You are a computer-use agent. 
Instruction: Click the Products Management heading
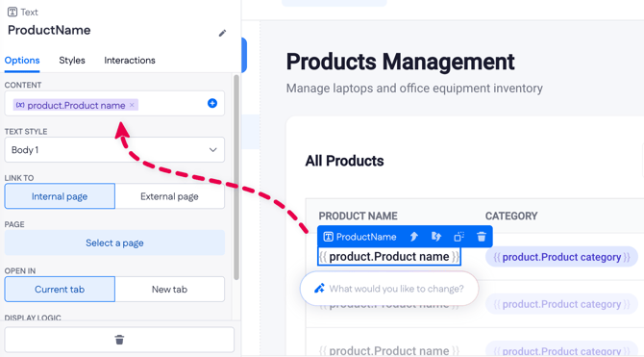click(400, 62)
